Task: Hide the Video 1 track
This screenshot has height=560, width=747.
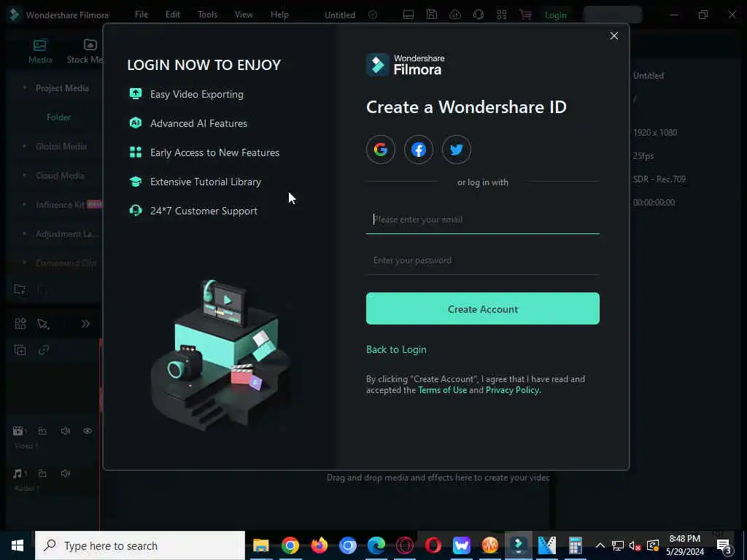Action: point(88,431)
